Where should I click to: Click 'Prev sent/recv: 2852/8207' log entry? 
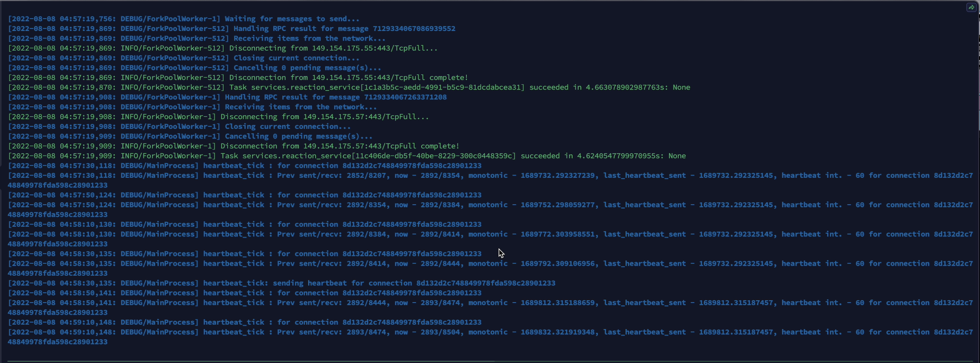pyautogui.click(x=331, y=175)
